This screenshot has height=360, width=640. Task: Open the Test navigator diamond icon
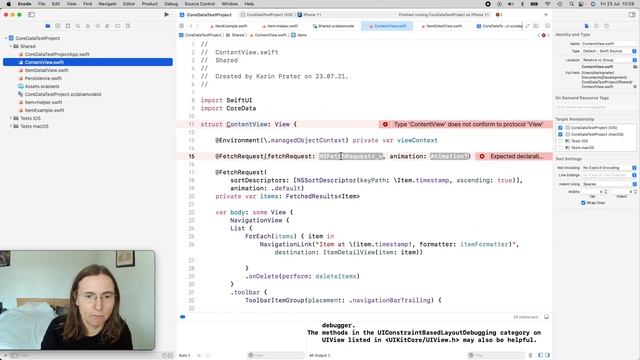pyautogui.click(x=98, y=26)
